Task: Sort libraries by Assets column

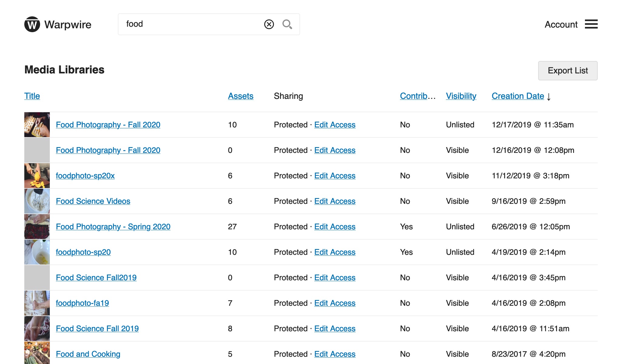Action: pyautogui.click(x=241, y=96)
